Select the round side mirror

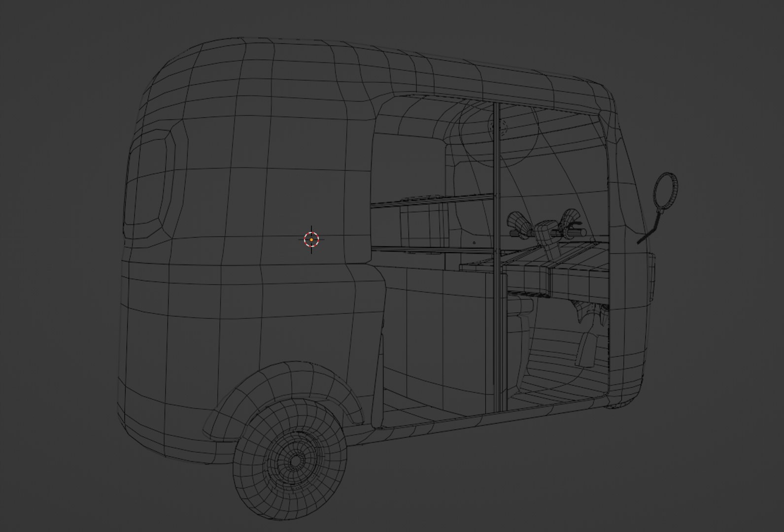pos(666,192)
